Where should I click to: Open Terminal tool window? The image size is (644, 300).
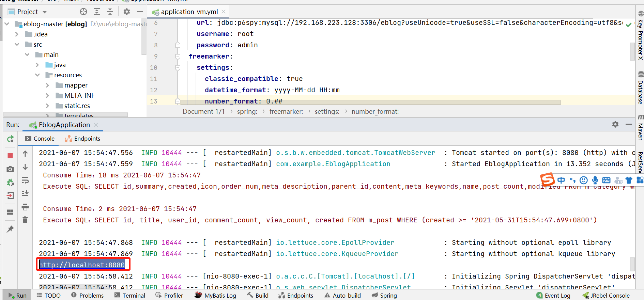pyautogui.click(x=130, y=295)
